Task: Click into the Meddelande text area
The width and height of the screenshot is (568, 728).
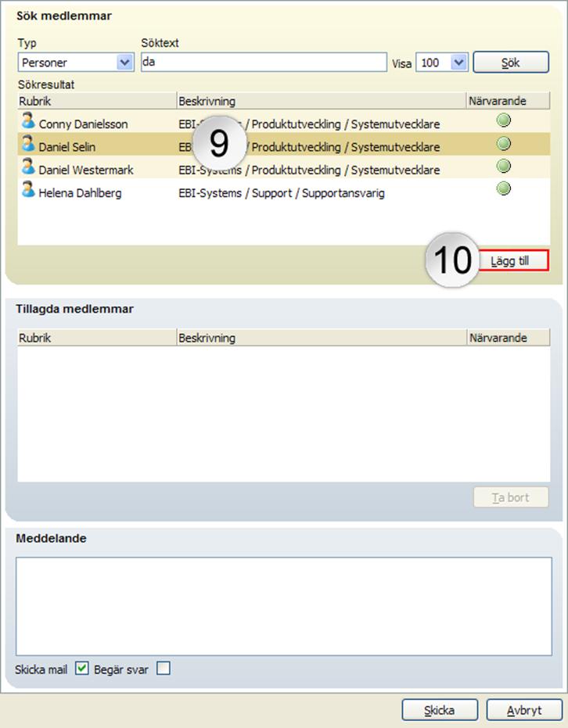Action: point(284,606)
